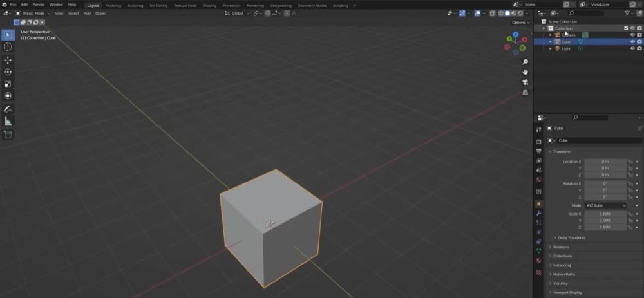Choose the Measure ruler tool

tap(8, 121)
